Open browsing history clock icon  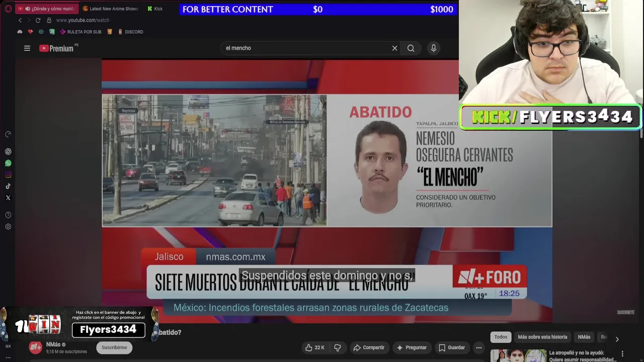(x=8, y=215)
